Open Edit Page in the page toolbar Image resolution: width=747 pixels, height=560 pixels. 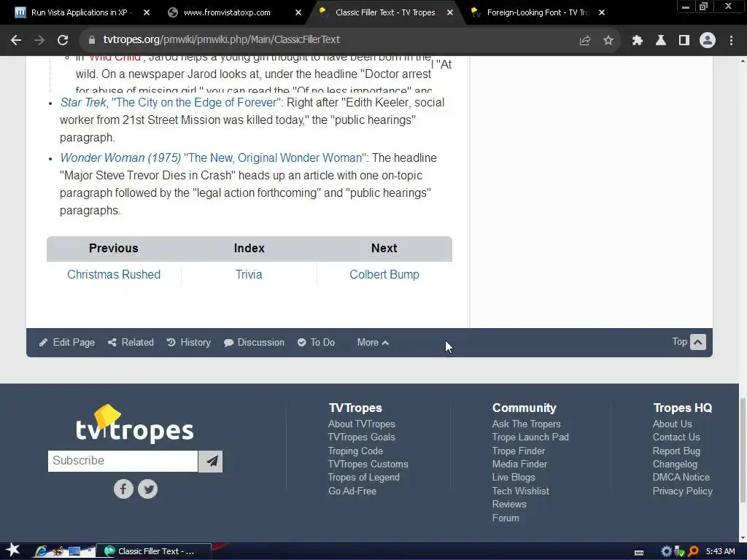click(67, 343)
